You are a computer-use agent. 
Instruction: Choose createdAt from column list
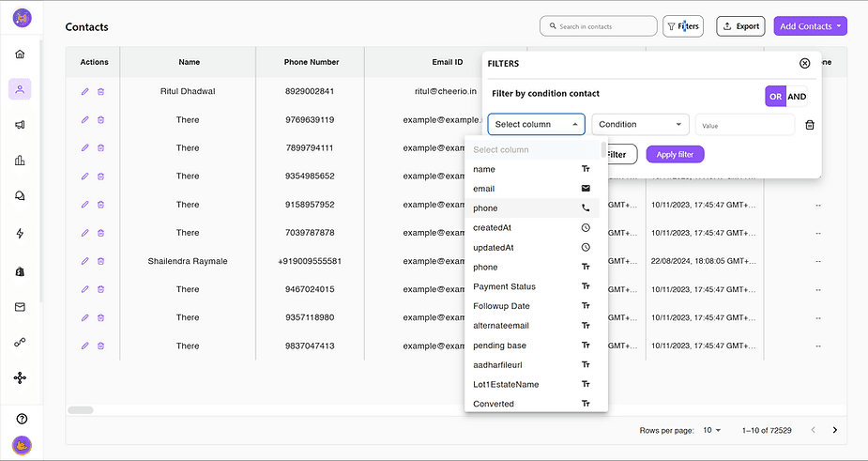pos(533,228)
